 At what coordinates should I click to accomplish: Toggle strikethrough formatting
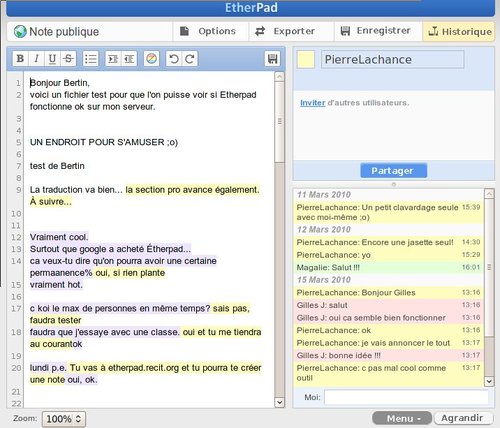pos(68,59)
